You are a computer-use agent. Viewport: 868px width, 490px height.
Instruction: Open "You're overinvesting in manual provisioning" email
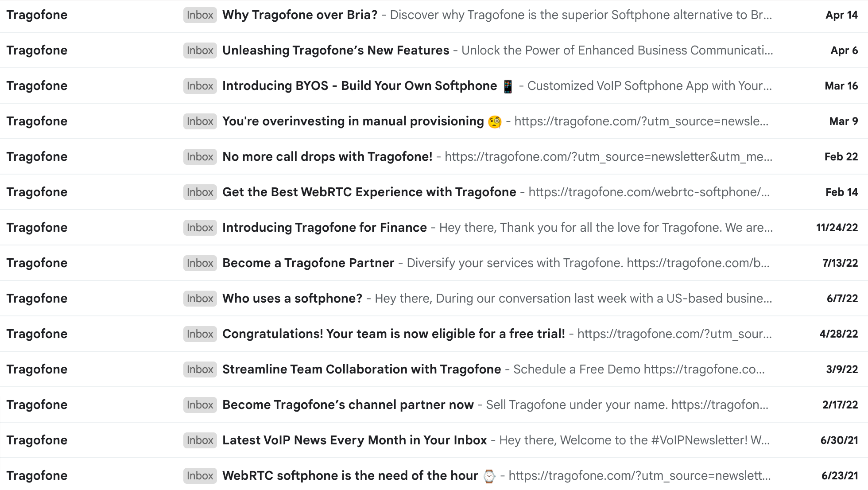352,121
